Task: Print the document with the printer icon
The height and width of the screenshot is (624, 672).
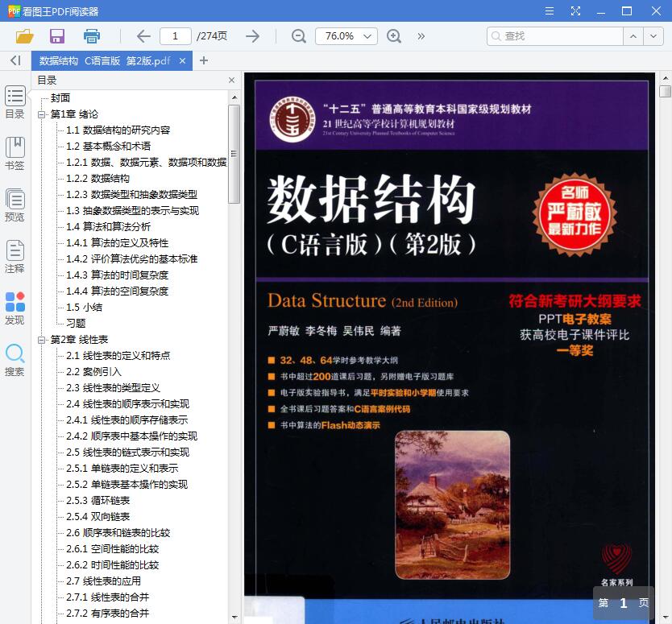Action: [91, 36]
